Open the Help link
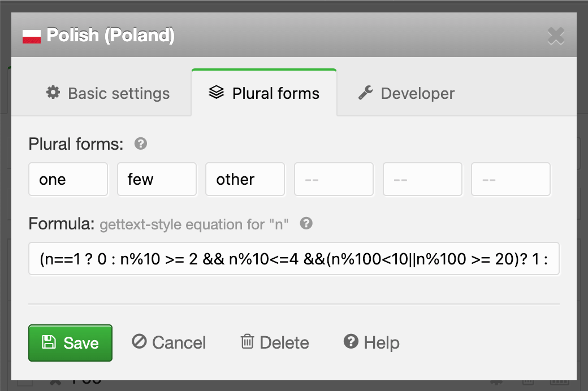This screenshot has height=391, width=588. [x=371, y=342]
